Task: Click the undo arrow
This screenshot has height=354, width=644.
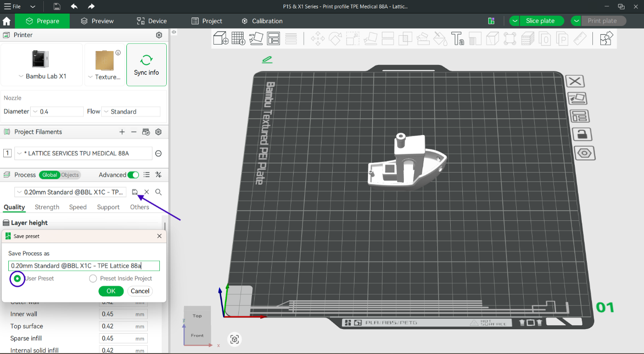Action: coord(74,7)
